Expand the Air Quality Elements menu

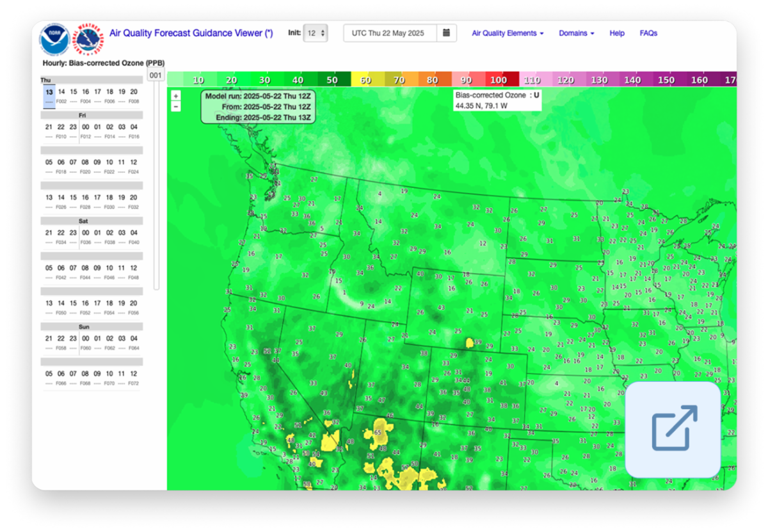pos(508,33)
